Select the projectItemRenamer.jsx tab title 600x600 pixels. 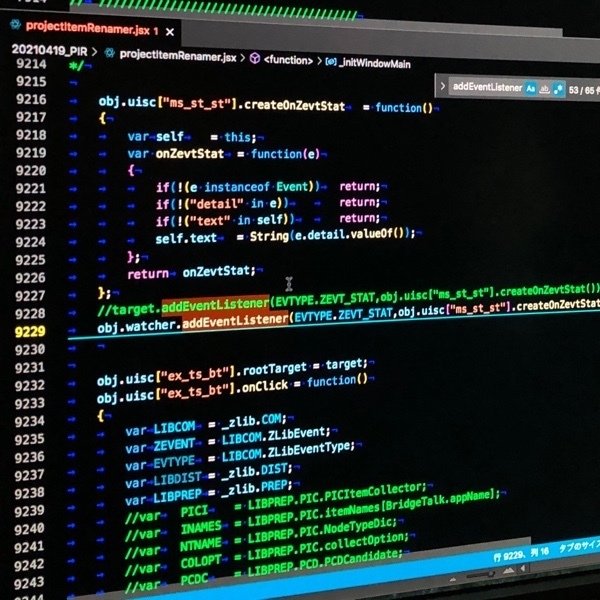pos(88,28)
